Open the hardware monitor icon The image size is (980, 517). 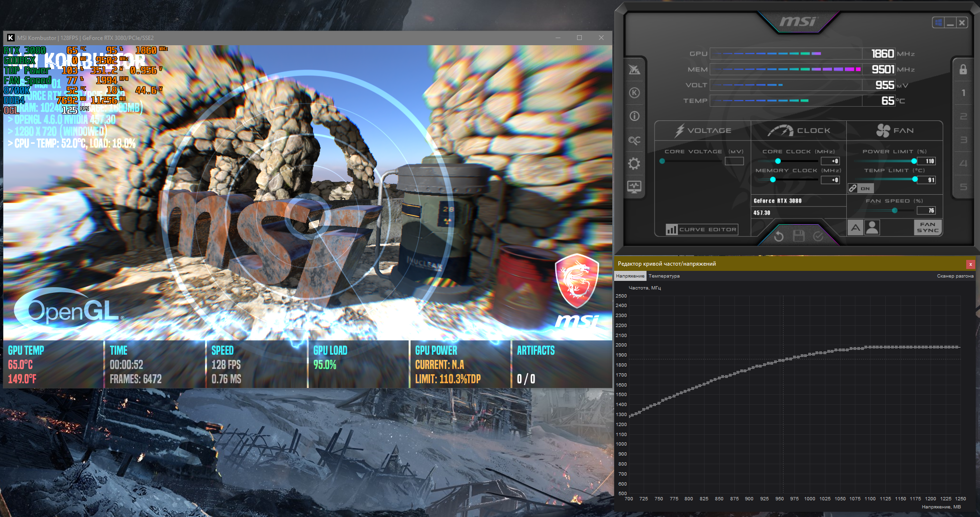pos(634,187)
